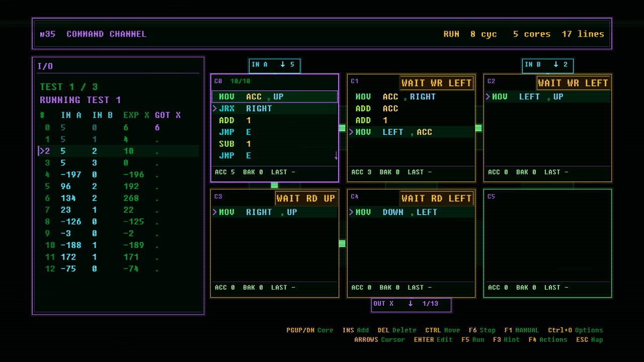This screenshot has width=644, height=362.
Task: Select MOV ACC, RIGHT line in core C1
Action: (x=411, y=97)
